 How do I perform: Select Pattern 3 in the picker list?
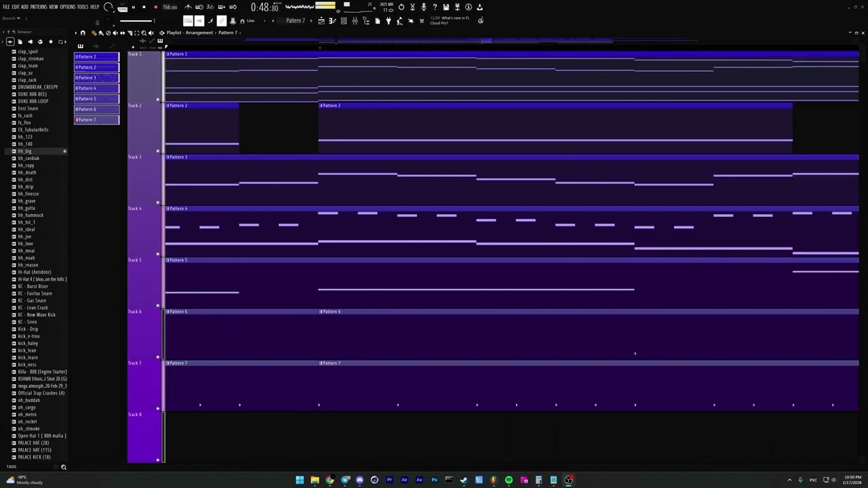click(x=96, y=78)
